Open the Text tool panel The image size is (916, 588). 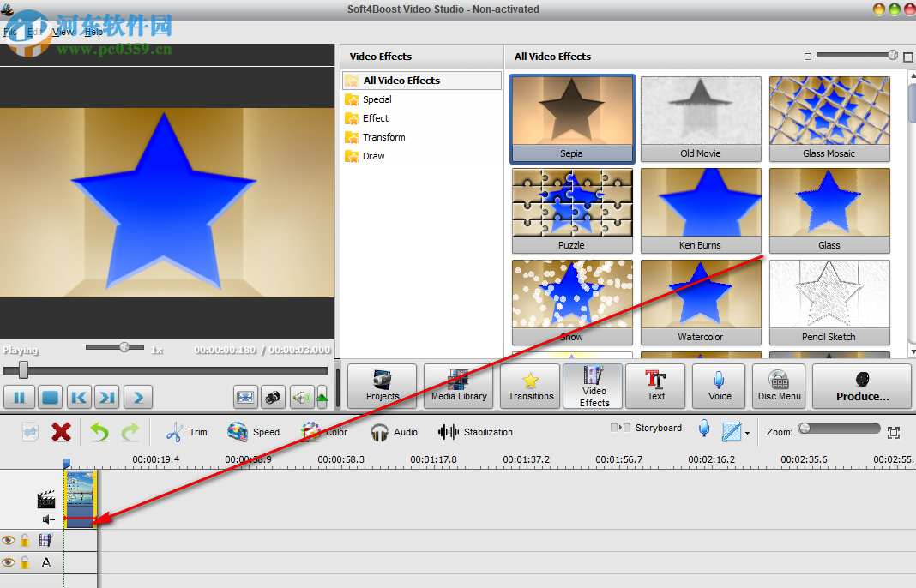tap(656, 386)
